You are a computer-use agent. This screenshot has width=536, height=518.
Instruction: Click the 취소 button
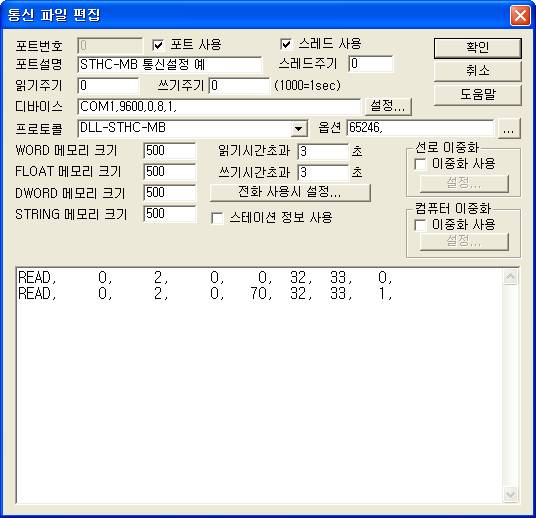click(478, 71)
